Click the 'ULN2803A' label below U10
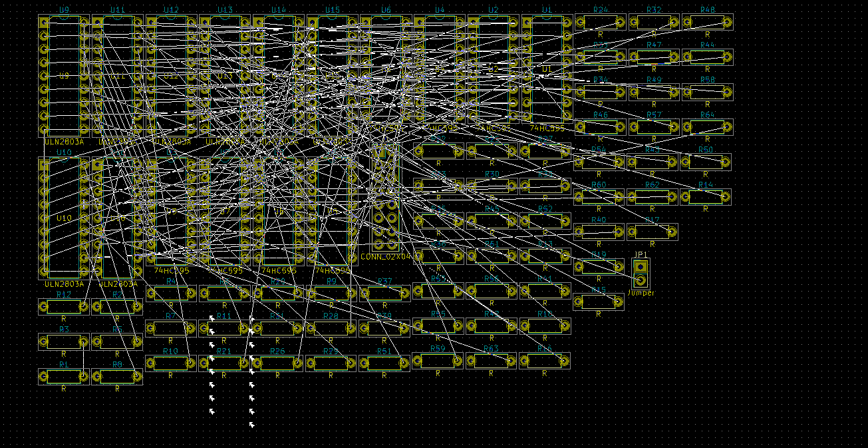 (x=64, y=284)
